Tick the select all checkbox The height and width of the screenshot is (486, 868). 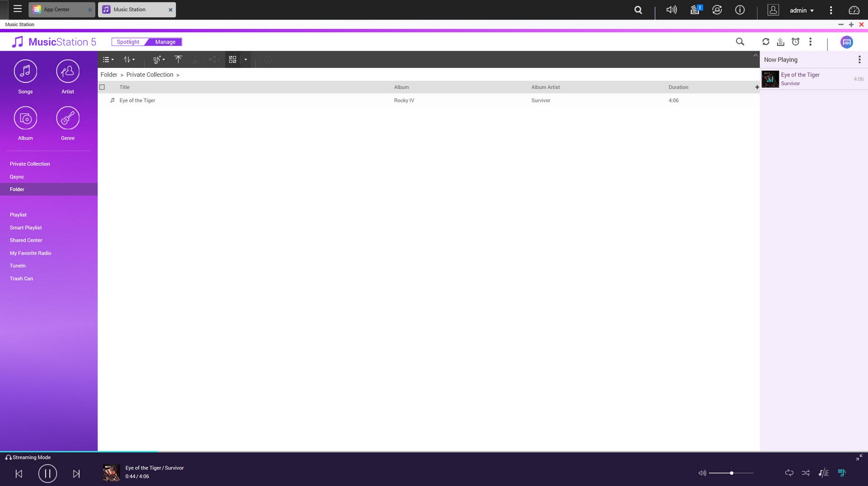102,87
